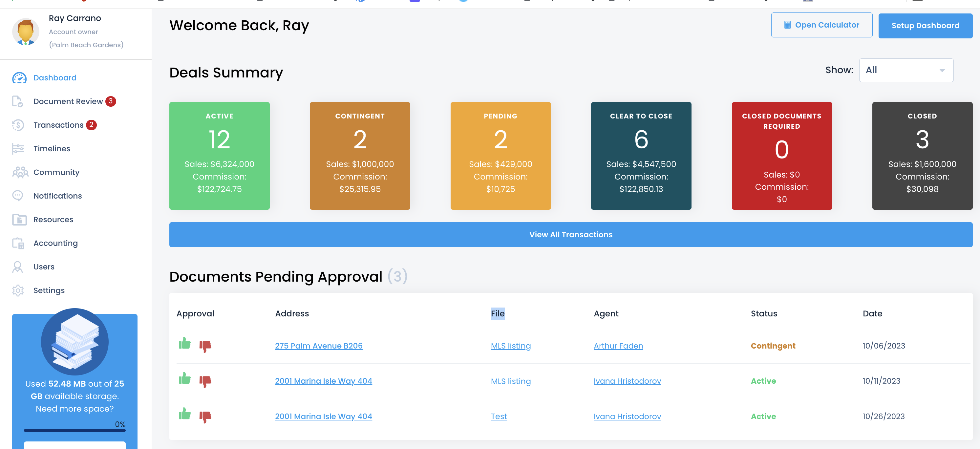Select the Active deals card

(x=220, y=156)
